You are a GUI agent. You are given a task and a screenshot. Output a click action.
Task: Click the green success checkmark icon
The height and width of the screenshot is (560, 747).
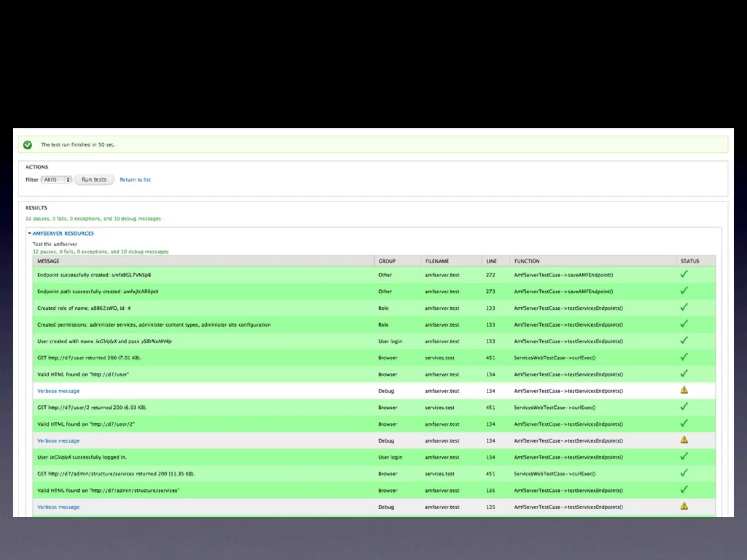tap(27, 145)
